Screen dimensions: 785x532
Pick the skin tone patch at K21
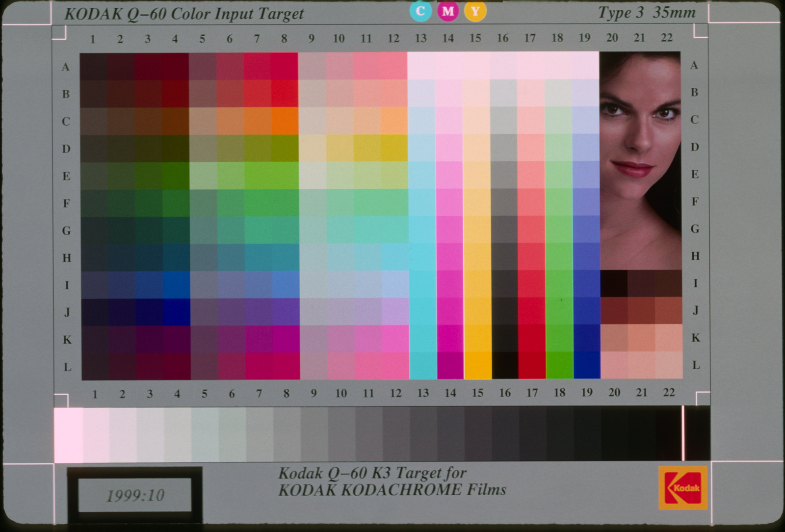(x=641, y=338)
